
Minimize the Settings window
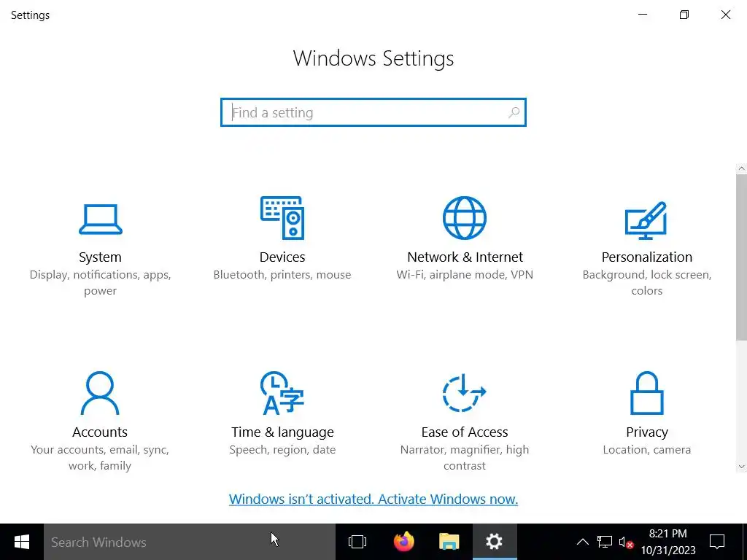(643, 15)
